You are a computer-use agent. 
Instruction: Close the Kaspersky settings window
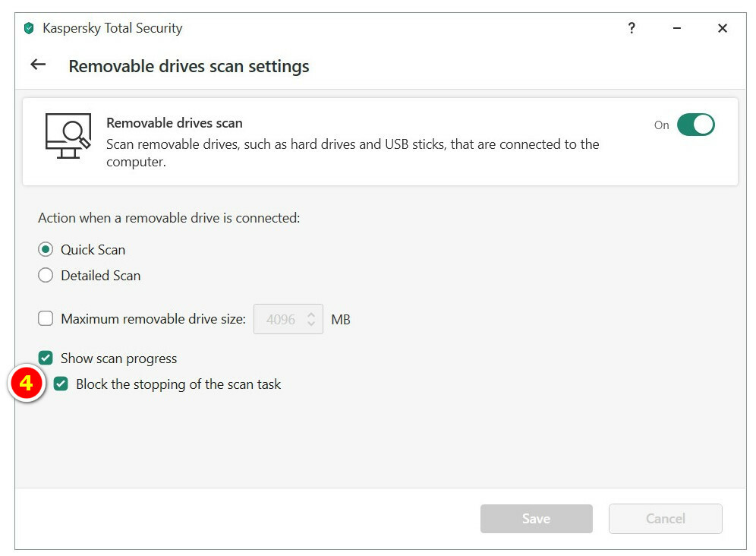[x=723, y=29]
